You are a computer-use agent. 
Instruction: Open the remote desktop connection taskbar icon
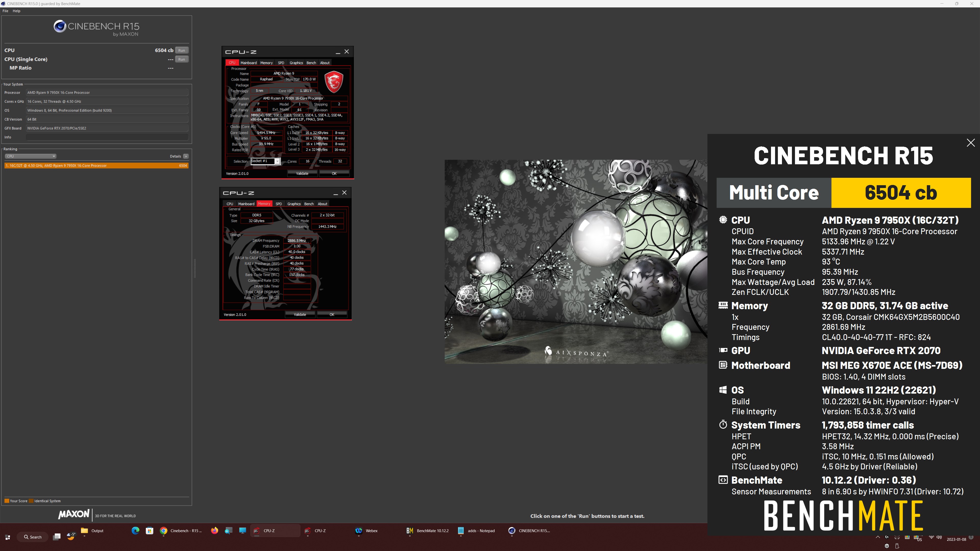coord(229,531)
